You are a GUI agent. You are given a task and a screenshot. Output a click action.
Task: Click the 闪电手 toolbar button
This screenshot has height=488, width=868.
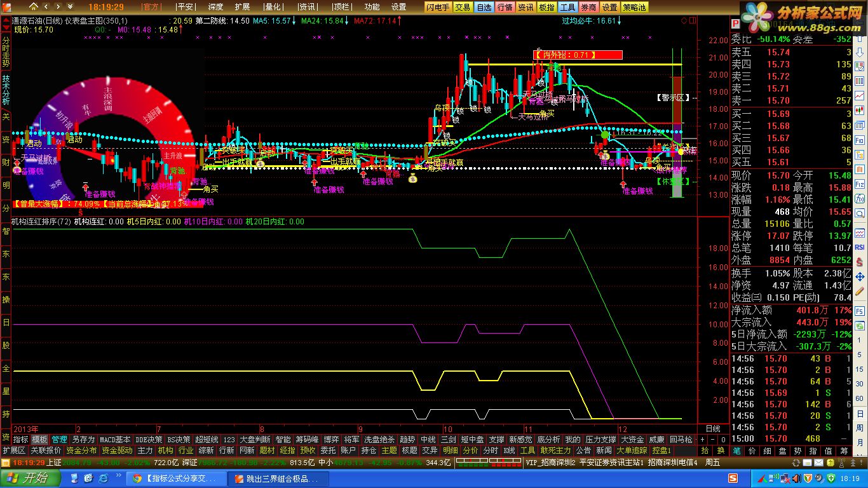coord(438,7)
